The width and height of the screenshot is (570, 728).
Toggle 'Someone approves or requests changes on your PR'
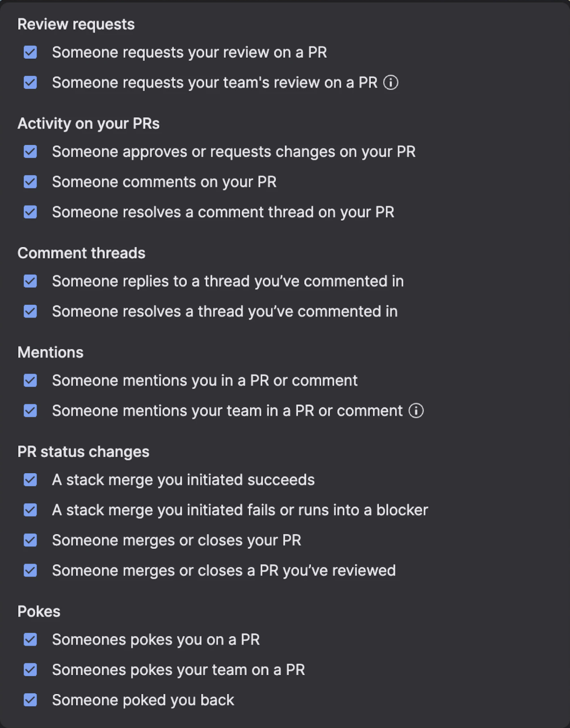(30, 151)
